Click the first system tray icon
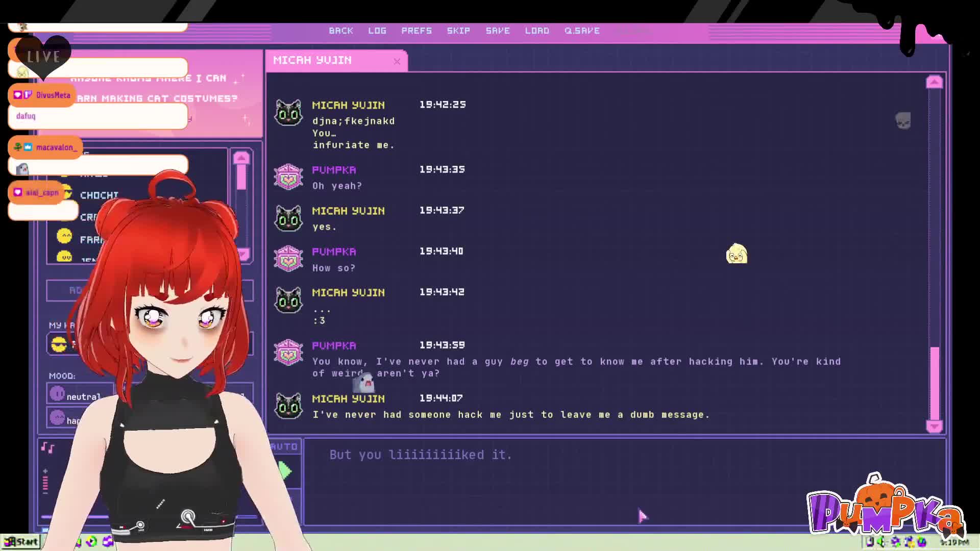Screen dimensions: 980x551 869,542
